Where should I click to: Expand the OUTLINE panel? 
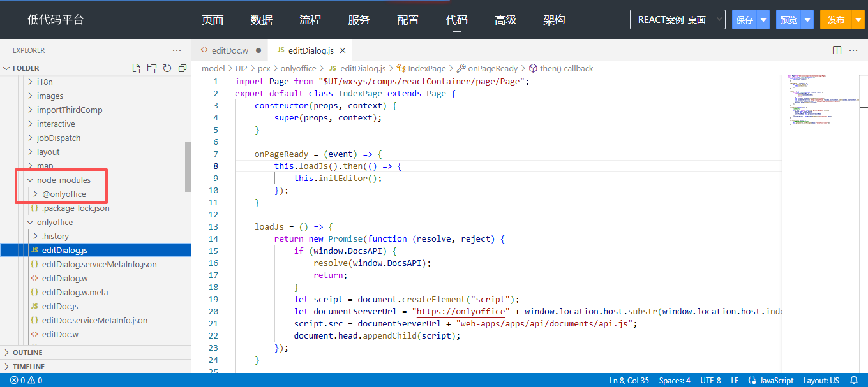click(x=27, y=353)
